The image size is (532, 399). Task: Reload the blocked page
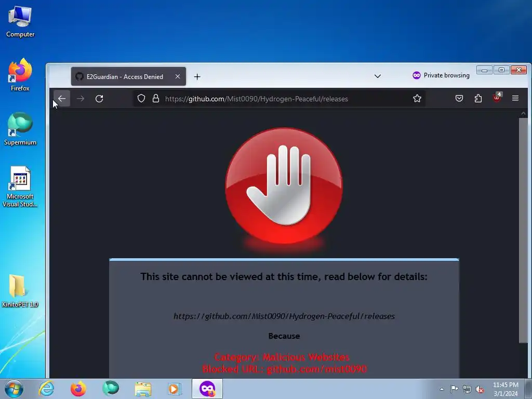tap(99, 99)
